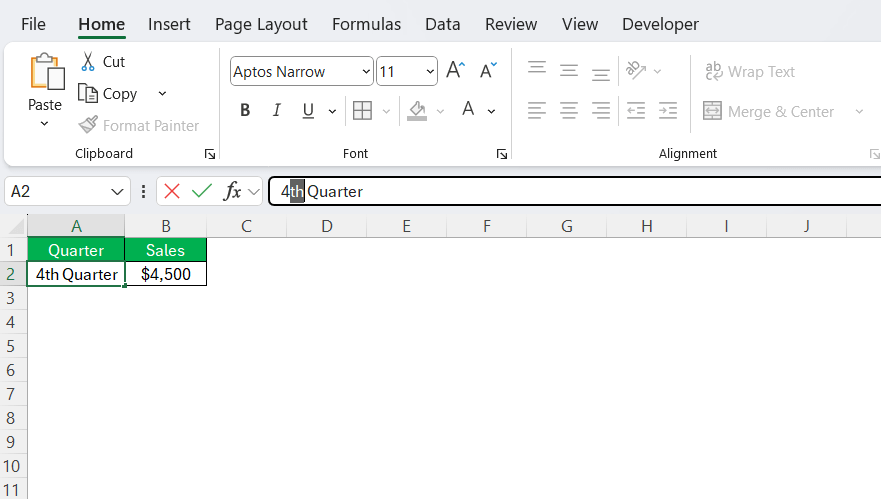This screenshot has height=499, width=881.
Task: Align text right
Action: (x=601, y=110)
